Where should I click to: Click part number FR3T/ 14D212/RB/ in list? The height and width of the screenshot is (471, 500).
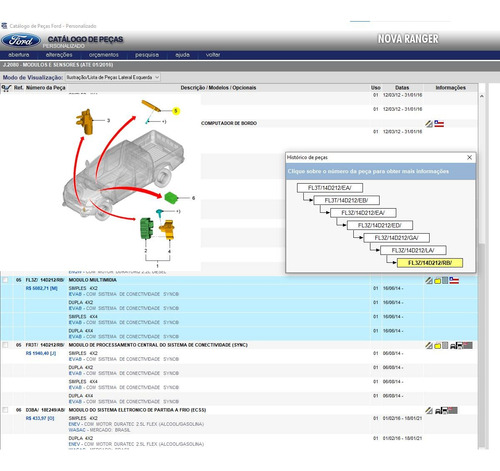[45, 345]
